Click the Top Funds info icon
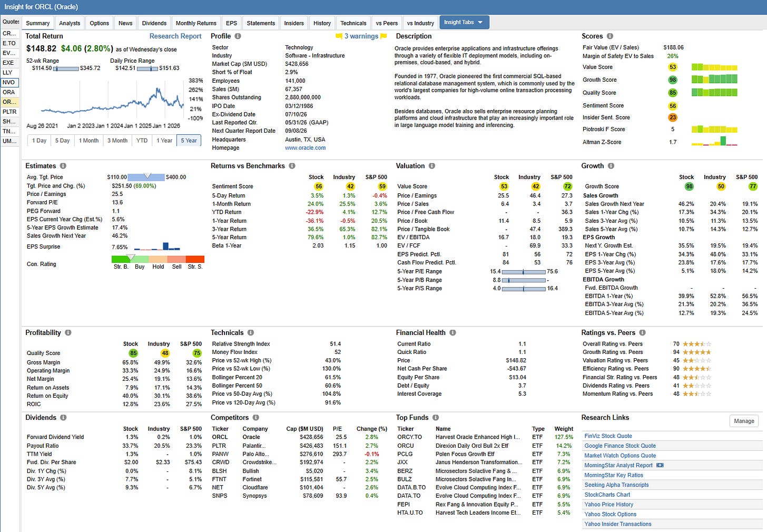Viewport: 767px width, 532px height. click(x=436, y=418)
